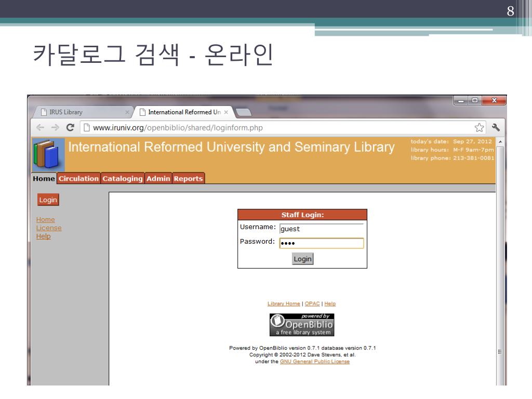Click the 'Staff Login:' form heading
This screenshot has height=399, width=532.
pos(303,215)
